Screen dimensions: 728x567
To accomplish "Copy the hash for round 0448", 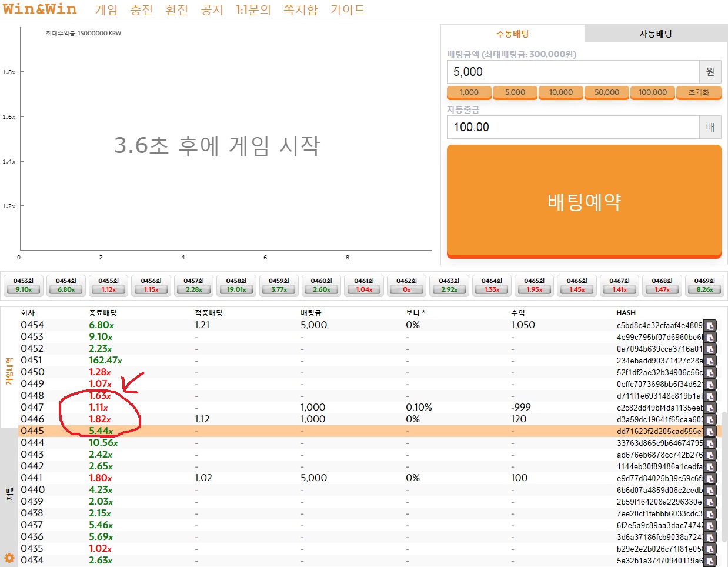I will point(710,396).
